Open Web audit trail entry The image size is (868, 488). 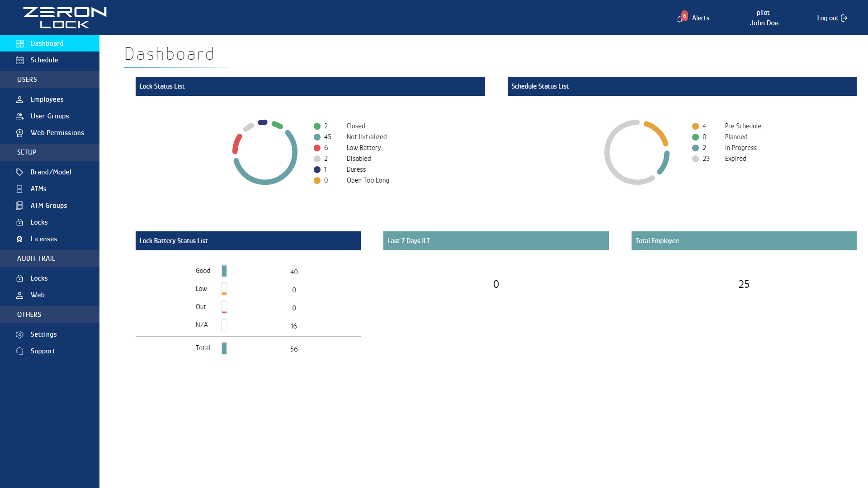(x=38, y=295)
